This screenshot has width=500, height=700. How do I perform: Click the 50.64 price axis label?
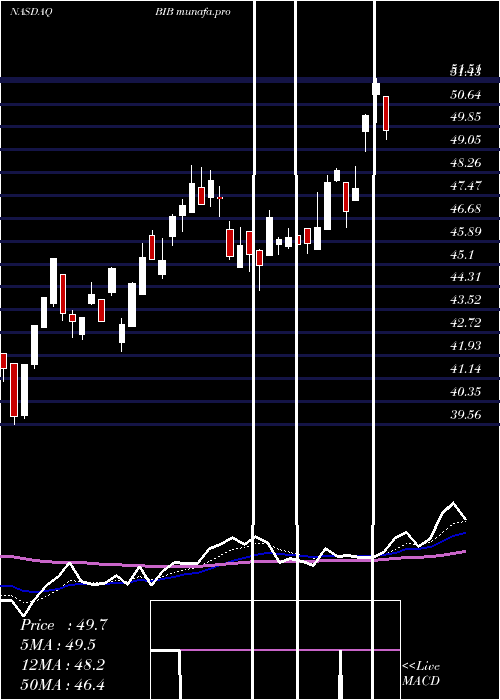point(466,95)
